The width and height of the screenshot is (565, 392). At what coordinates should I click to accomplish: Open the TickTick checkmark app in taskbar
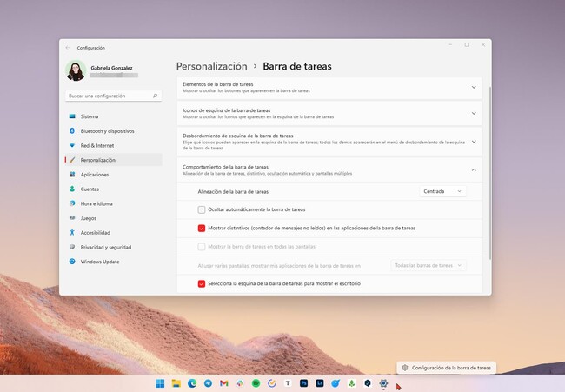pos(272,383)
